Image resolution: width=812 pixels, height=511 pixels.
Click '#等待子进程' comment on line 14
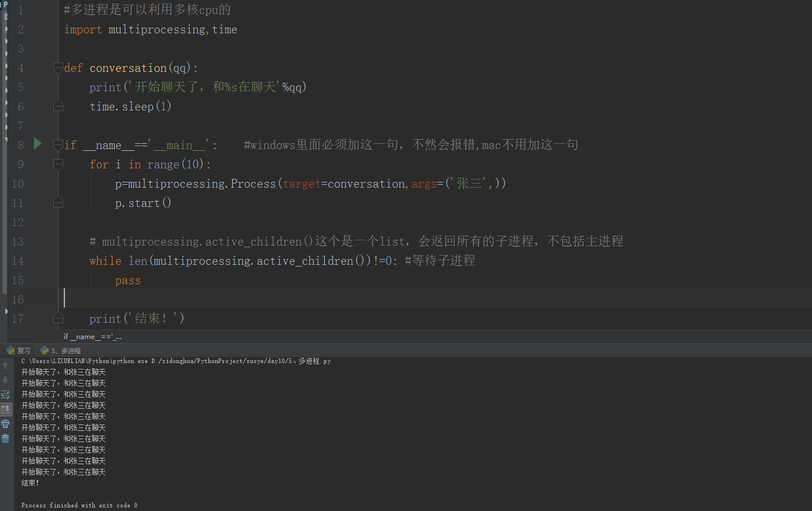click(440, 260)
